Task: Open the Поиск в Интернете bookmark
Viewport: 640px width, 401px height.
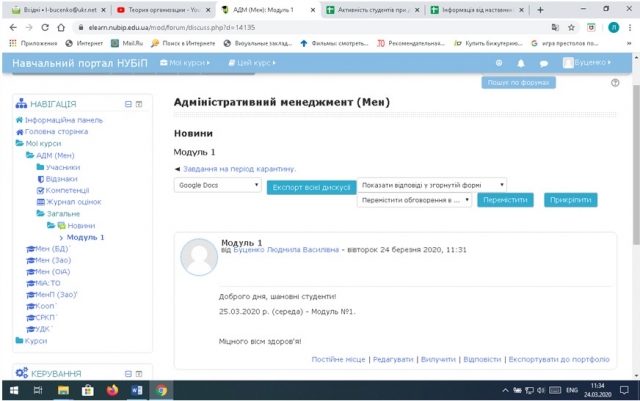Action: pyautogui.click(x=183, y=43)
